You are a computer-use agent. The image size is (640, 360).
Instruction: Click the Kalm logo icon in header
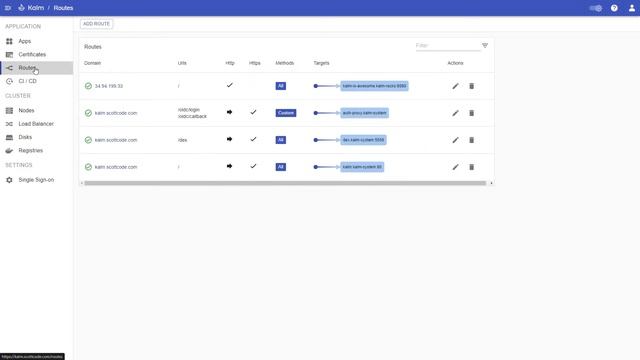pyautogui.click(x=21, y=8)
